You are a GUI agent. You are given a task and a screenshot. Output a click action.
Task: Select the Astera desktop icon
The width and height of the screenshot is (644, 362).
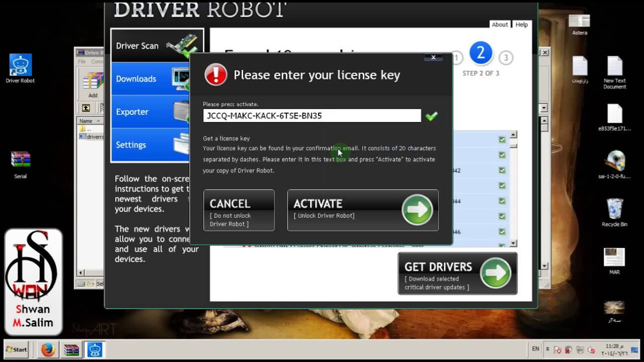pyautogui.click(x=580, y=25)
